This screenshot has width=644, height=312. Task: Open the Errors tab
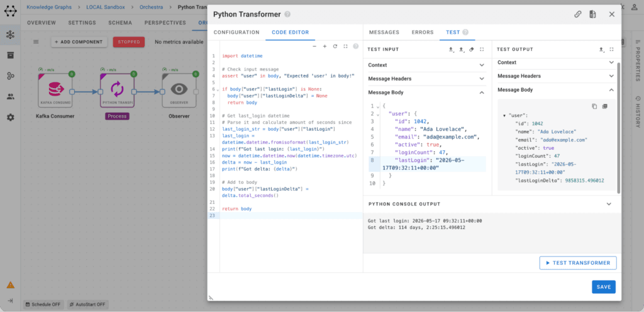click(x=423, y=33)
